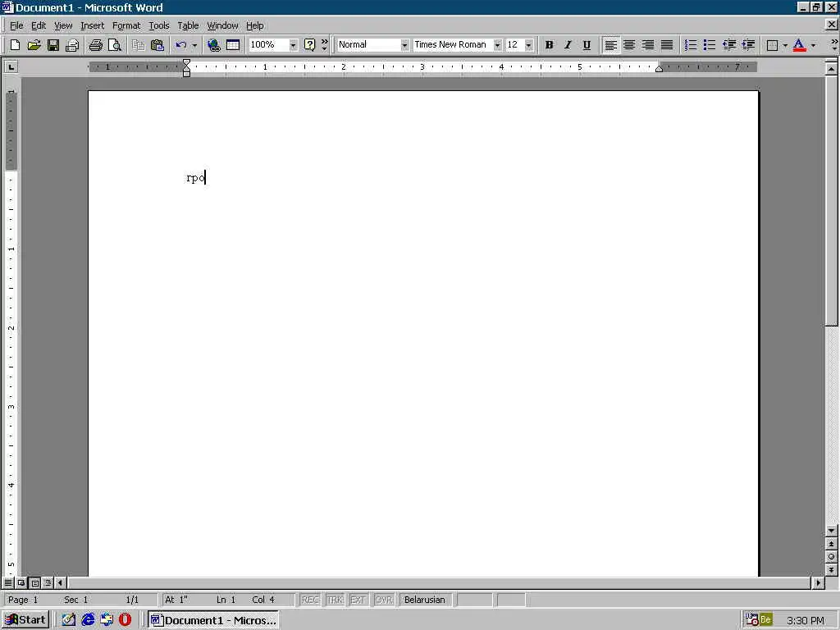
Task: Click the Paste clipboard icon
Action: coord(157,45)
